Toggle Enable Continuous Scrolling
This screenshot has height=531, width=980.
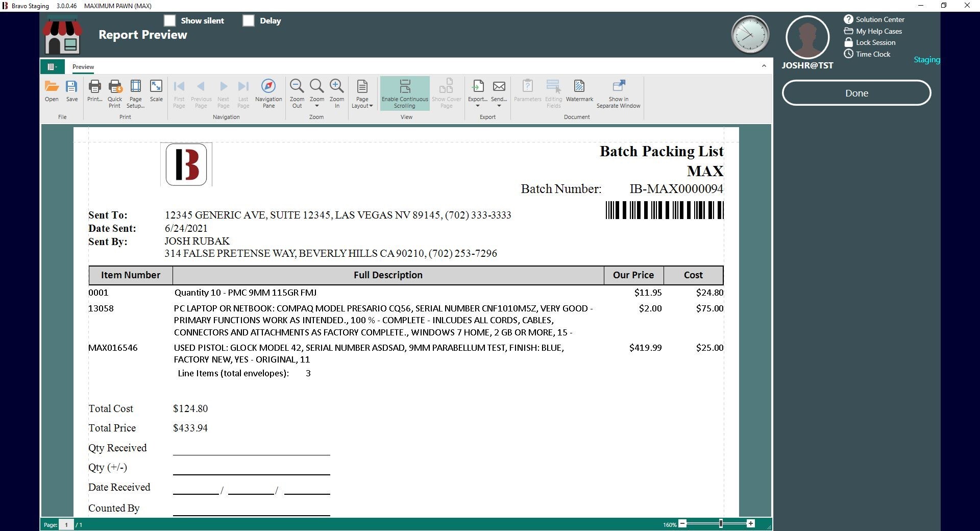tap(405, 93)
